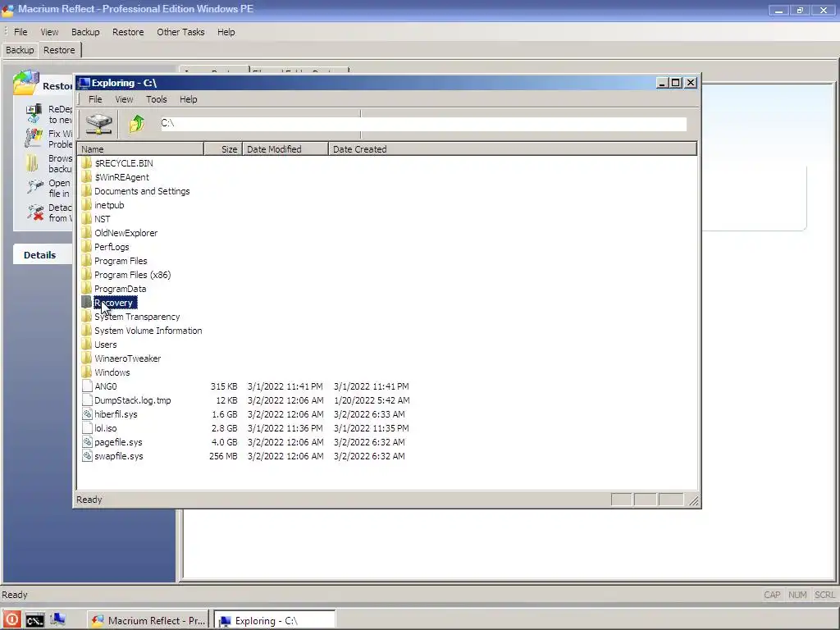This screenshot has width=840, height=630.
Task: Click the Exploring - C:\ taskbar button
Action: click(x=275, y=620)
